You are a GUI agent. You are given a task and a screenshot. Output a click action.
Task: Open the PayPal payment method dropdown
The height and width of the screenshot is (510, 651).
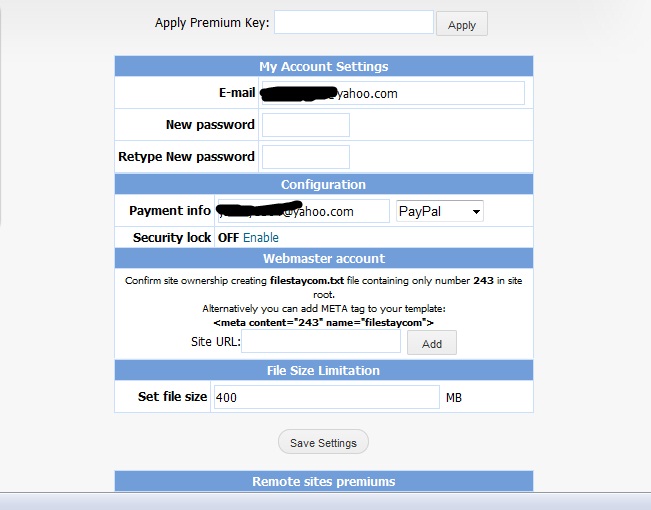tap(439, 211)
